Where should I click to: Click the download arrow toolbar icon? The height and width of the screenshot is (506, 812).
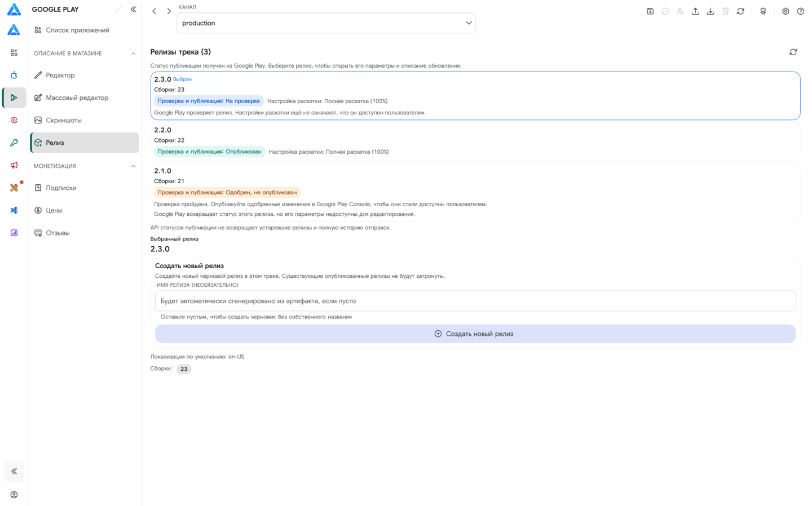pos(710,11)
